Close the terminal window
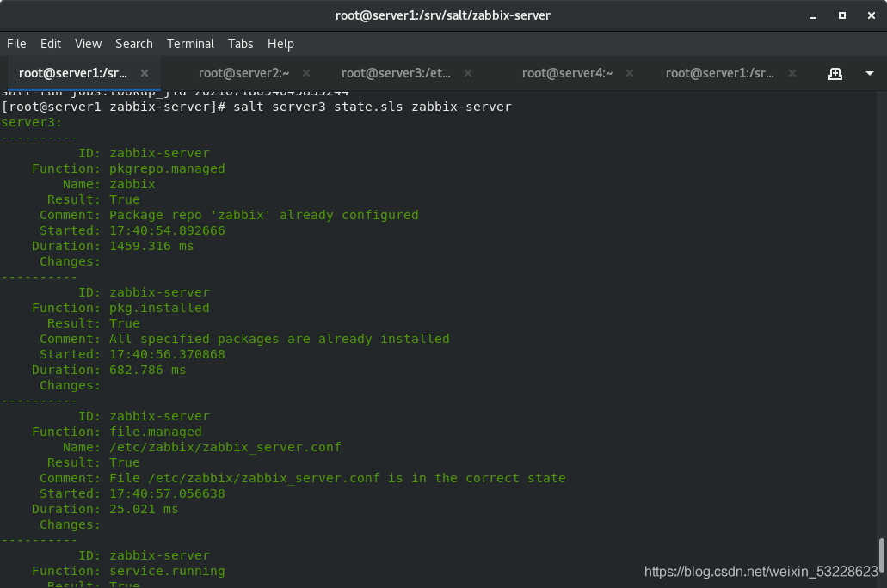This screenshot has height=588, width=887. point(872,15)
